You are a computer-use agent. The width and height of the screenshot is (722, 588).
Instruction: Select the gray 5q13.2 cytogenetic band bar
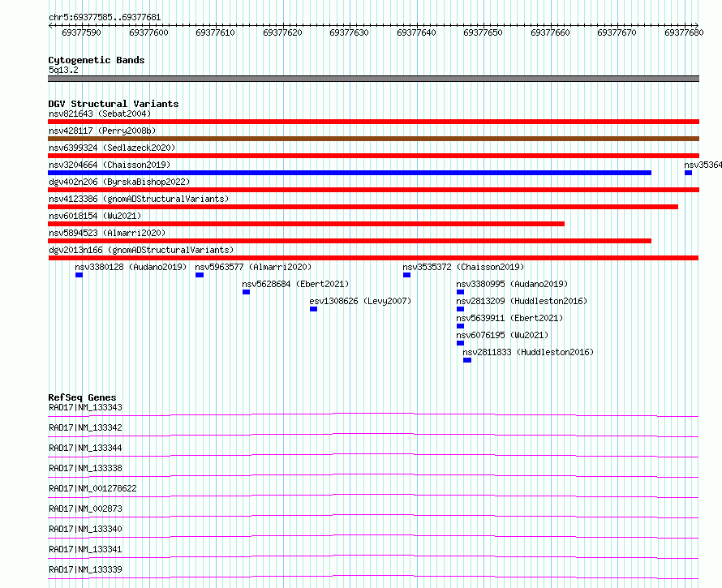[373, 79]
